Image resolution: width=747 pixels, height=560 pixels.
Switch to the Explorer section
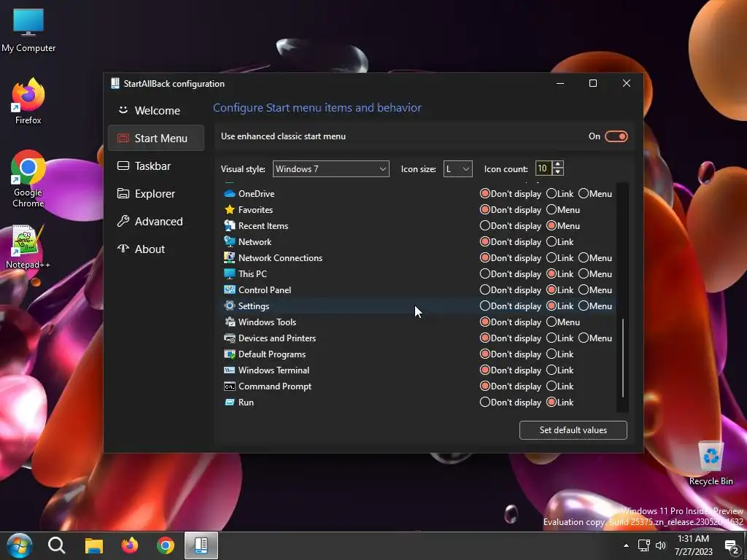(x=156, y=194)
